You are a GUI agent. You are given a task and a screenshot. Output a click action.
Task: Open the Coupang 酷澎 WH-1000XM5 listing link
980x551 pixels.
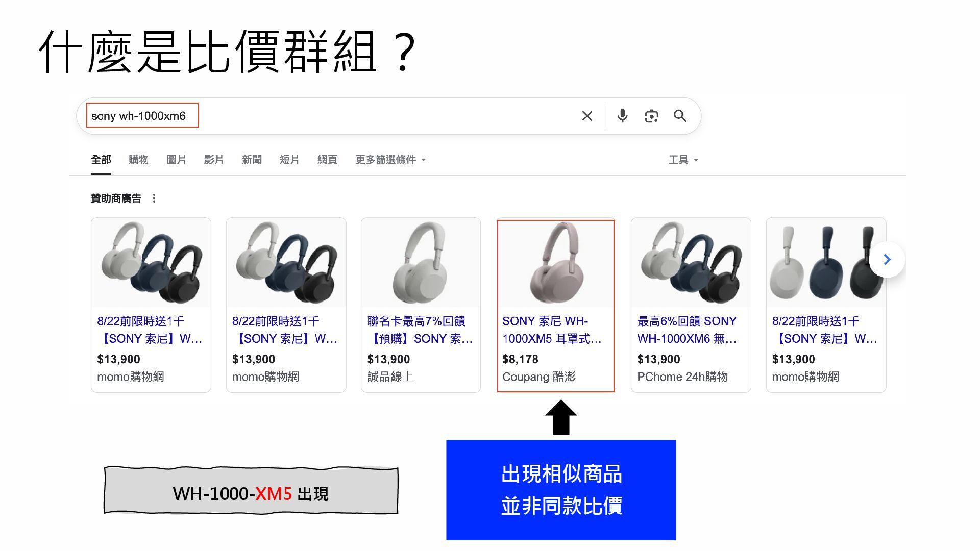pos(552,330)
